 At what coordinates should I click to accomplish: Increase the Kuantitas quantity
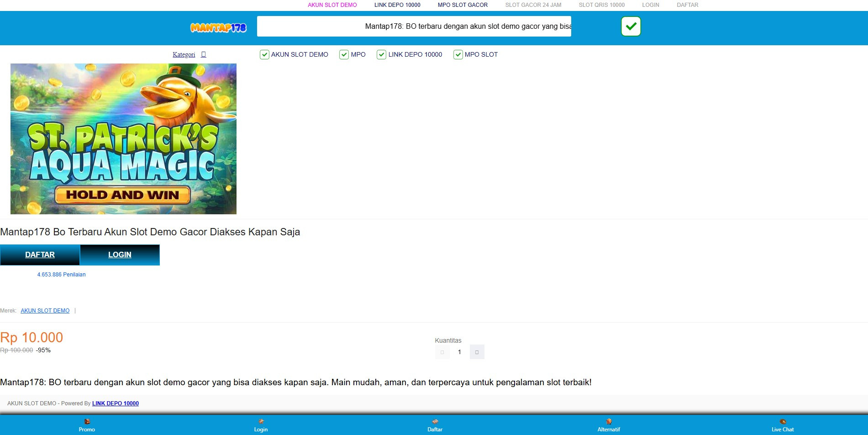click(477, 352)
